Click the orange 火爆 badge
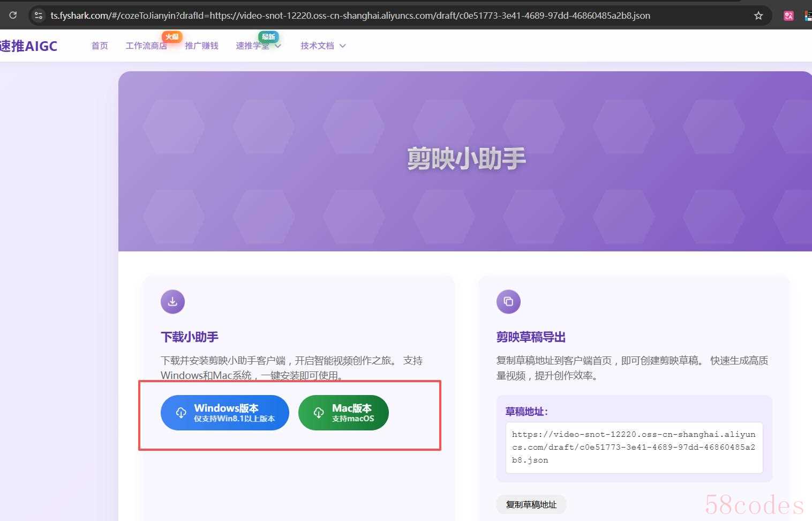 172,36
